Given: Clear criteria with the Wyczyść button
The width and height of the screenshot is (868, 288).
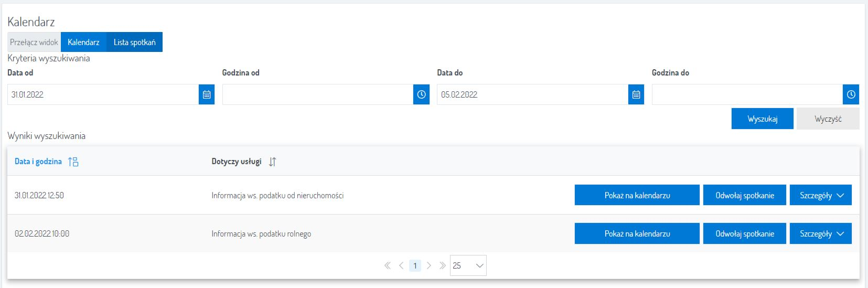Looking at the screenshot, I should click(x=828, y=119).
